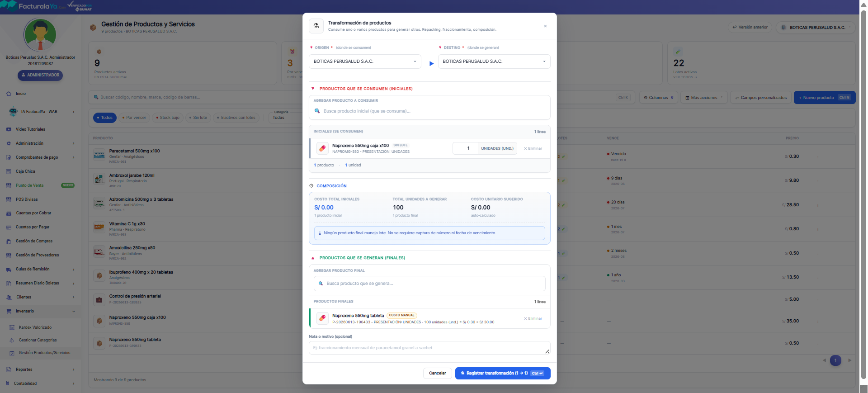Open Kardex Valorizado submenu item
The image size is (868, 393).
click(35, 327)
